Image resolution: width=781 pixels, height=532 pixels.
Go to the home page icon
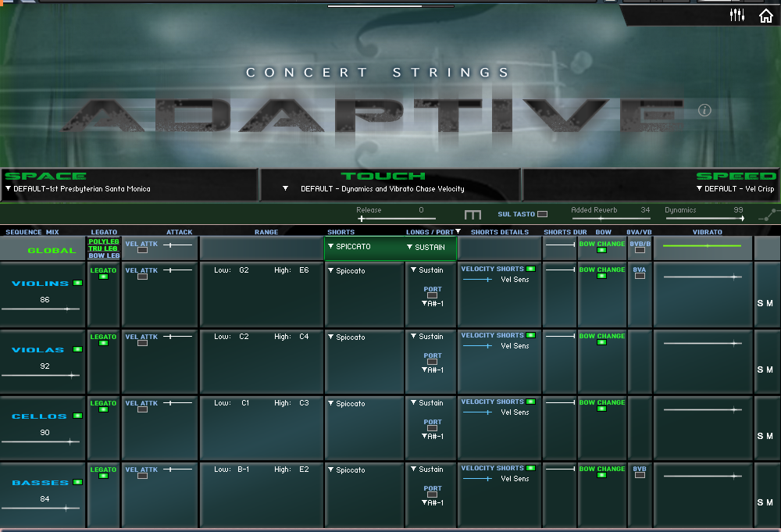[766, 16]
